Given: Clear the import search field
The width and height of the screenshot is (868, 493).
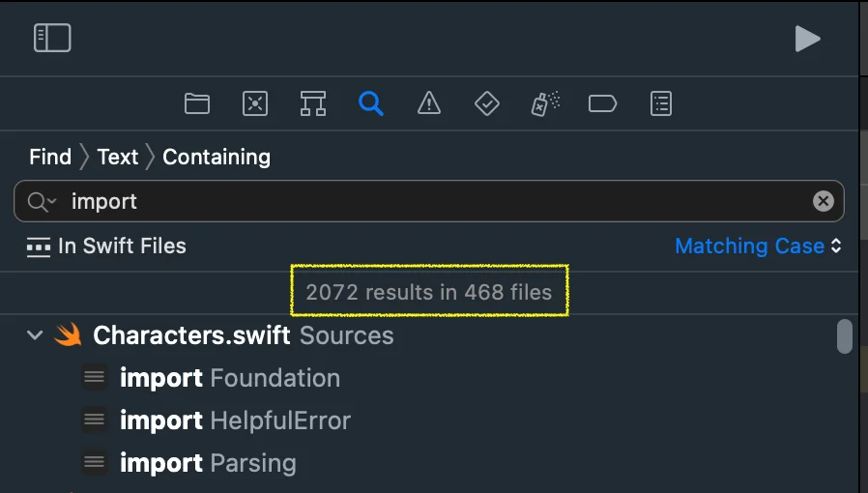Looking at the screenshot, I should [x=823, y=201].
